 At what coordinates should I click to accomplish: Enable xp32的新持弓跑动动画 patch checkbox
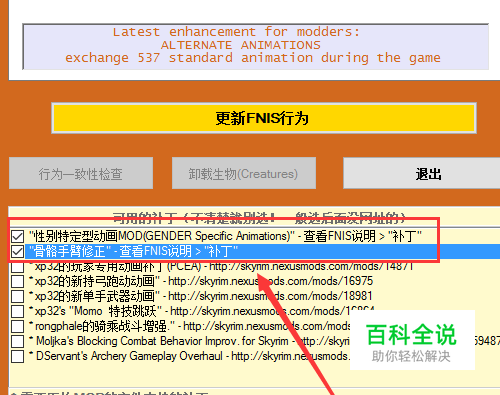(17, 281)
